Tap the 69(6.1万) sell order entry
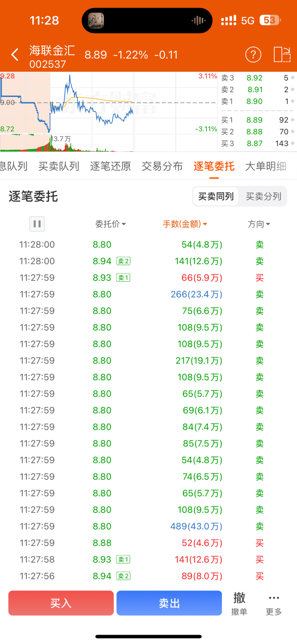 coord(148,410)
